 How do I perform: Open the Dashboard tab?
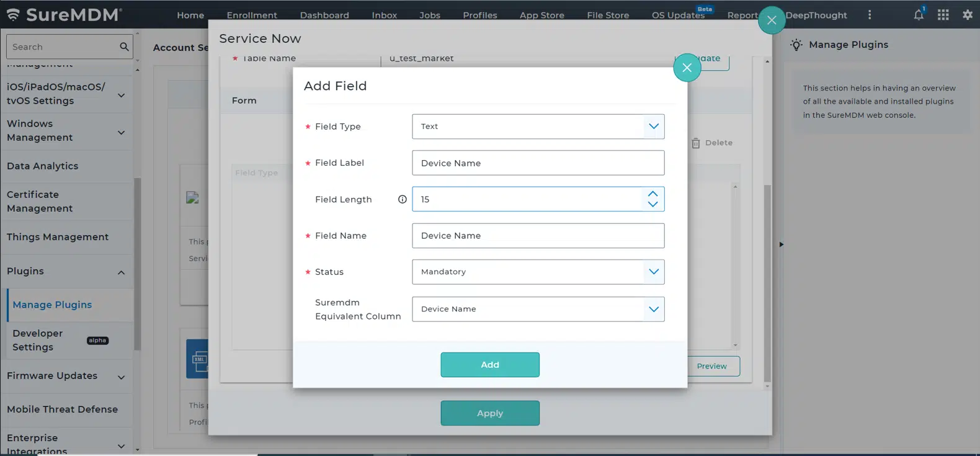click(x=324, y=15)
